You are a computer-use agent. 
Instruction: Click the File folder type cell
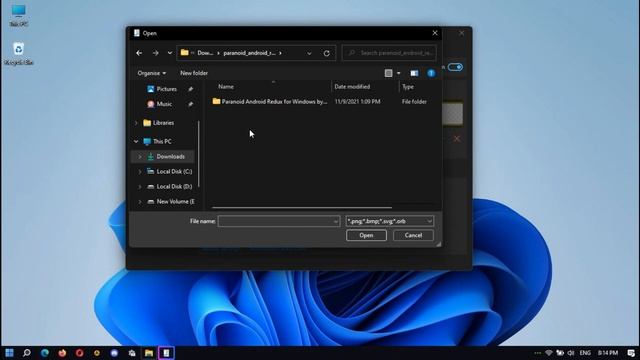pos(414,102)
